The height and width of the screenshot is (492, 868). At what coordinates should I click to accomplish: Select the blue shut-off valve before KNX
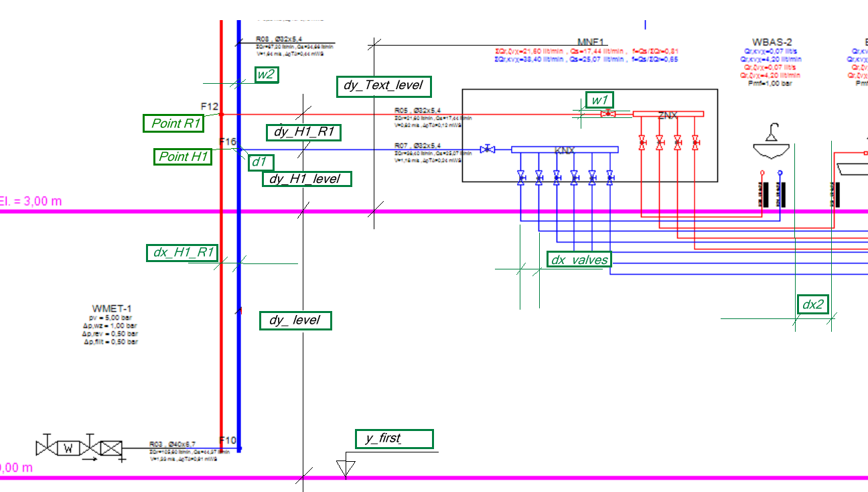point(488,149)
